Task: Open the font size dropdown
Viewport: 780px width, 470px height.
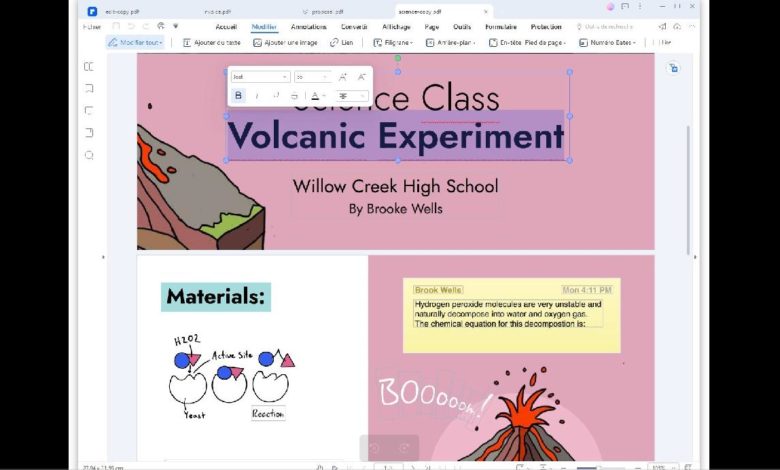Action: coord(312,77)
